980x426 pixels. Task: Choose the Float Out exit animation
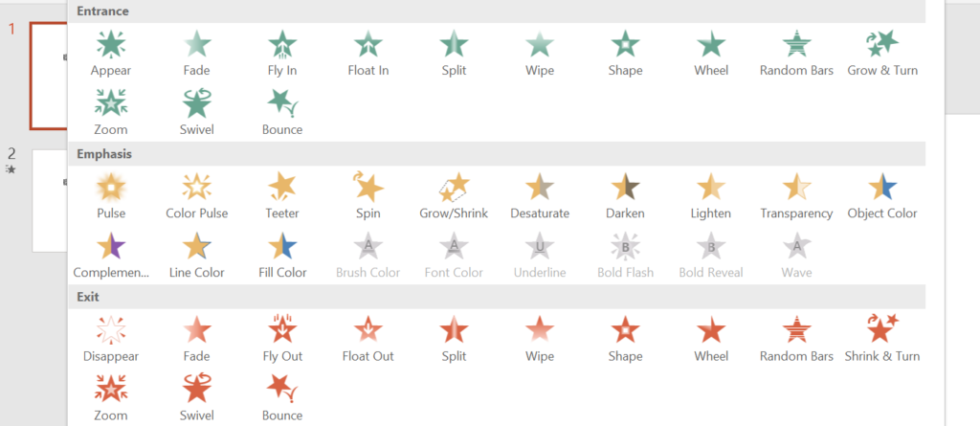coord(367,339)
